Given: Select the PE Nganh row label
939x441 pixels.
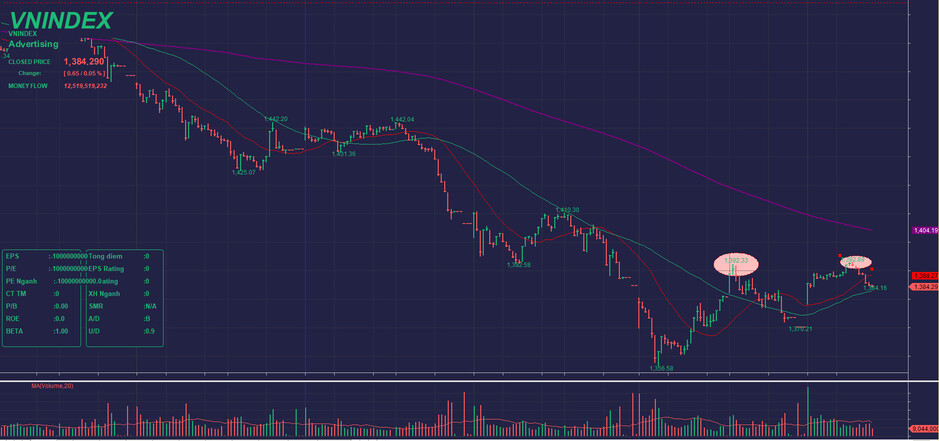Looking at the screenshot, I should pos(21,281).
